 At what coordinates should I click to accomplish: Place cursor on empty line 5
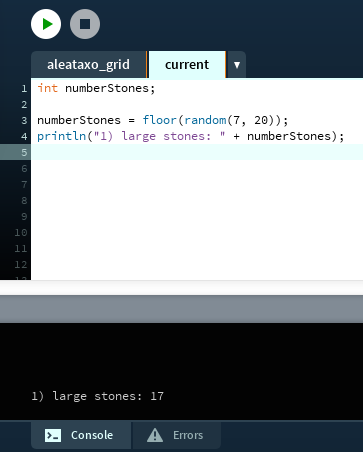click(197, 152)
